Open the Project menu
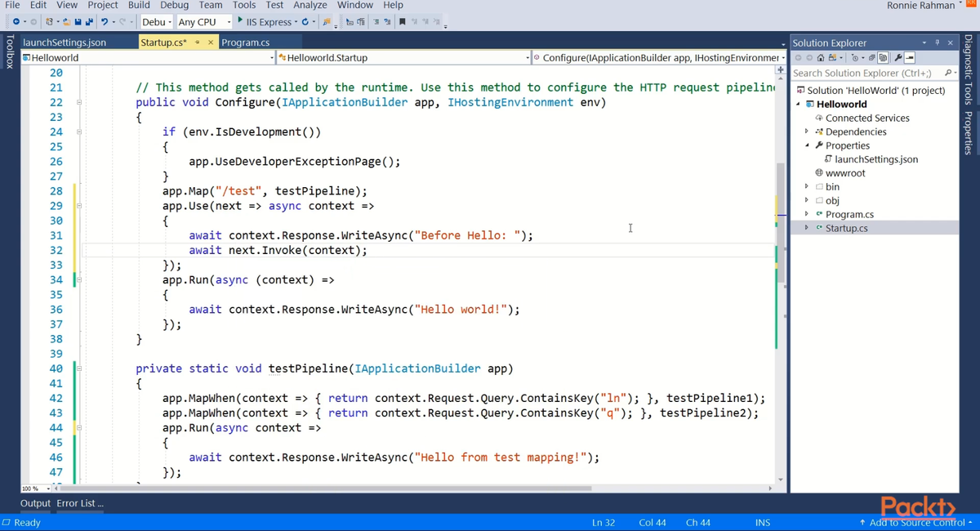This screenshot has width=980, height=531. click(103, 5)
